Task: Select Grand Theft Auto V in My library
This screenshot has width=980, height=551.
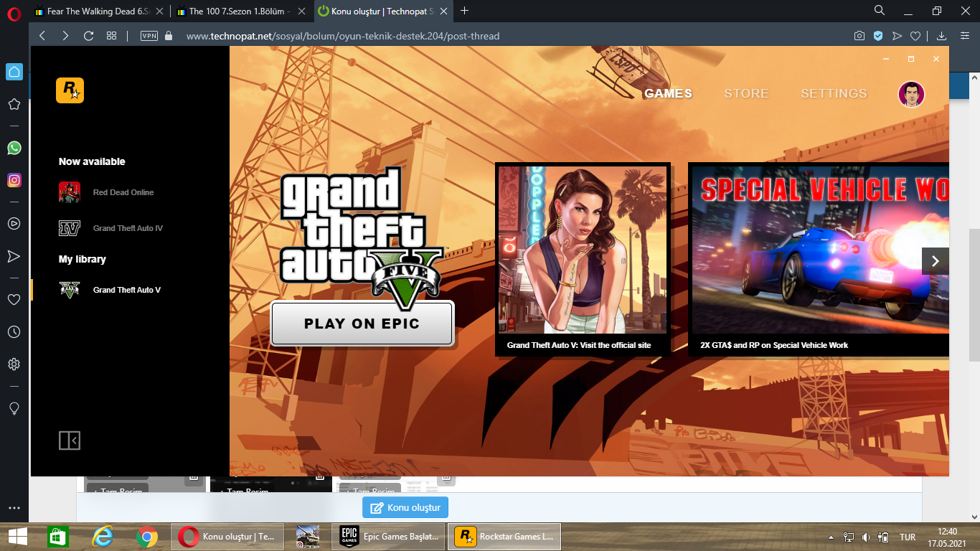Action: tap(110, 290)
